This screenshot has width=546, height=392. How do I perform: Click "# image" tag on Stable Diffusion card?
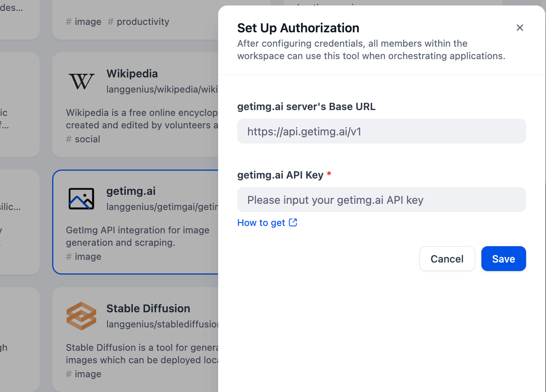(x=84, y=374)
